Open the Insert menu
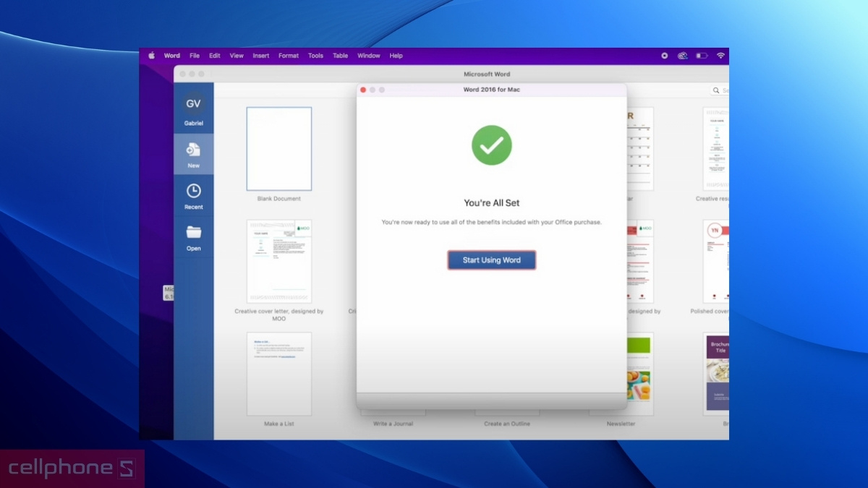 click(x=261, y=56)
